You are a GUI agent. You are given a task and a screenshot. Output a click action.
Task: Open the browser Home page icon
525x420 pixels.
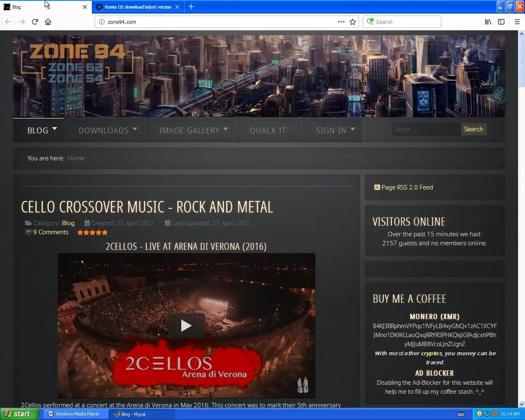(48, 22)
